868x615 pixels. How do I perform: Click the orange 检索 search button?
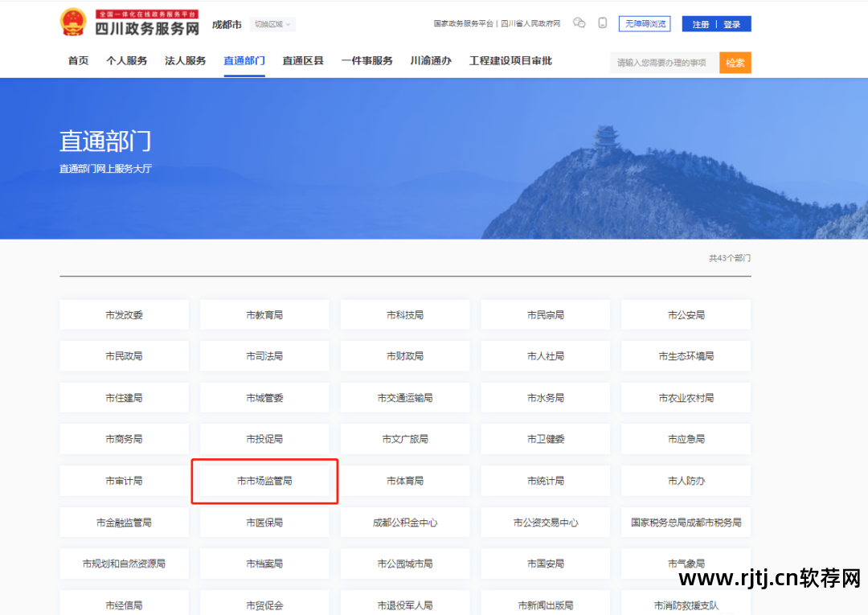735,63
